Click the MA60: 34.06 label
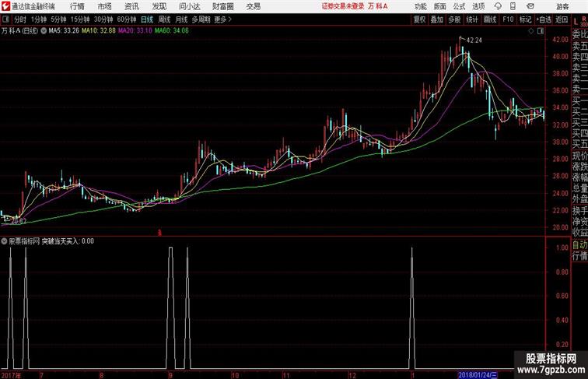The width and height of the screenshot is (588, 379). click(x=171, y=31)
